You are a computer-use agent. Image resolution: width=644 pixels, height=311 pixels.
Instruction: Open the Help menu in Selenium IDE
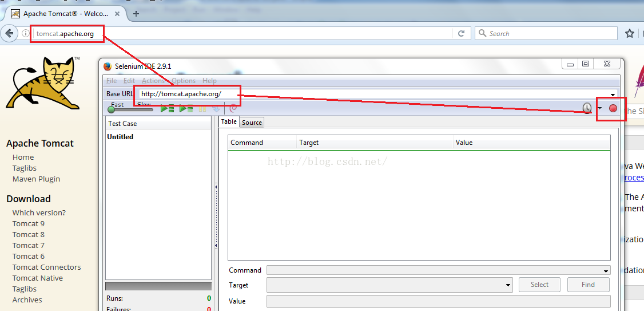pos(209,81)
